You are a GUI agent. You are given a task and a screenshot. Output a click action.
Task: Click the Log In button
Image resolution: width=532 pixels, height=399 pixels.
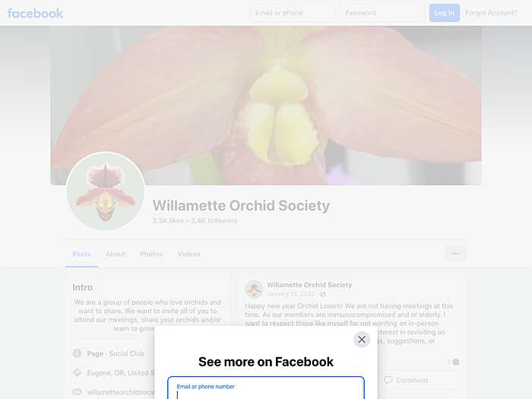pos(445,13)
